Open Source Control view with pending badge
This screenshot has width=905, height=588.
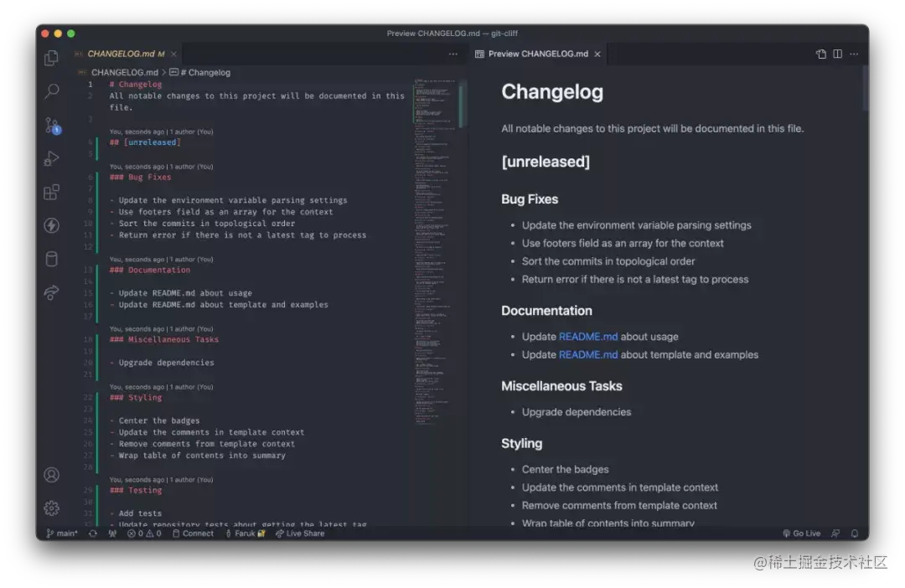point(53,125)
